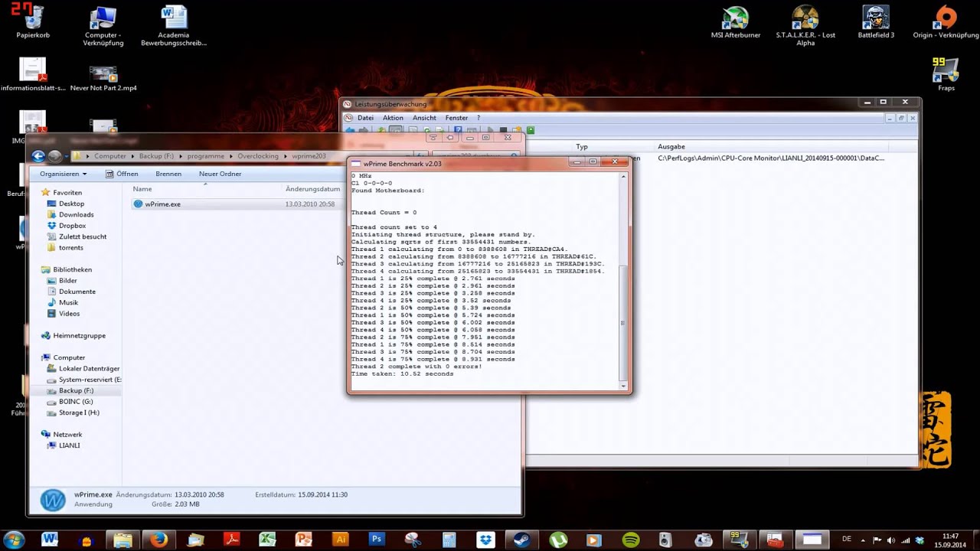Viewport: 980px width, 551px height.
Task: Open the Aktion menu in Leistungsüberwachung
Action: (x=393, y=118)
